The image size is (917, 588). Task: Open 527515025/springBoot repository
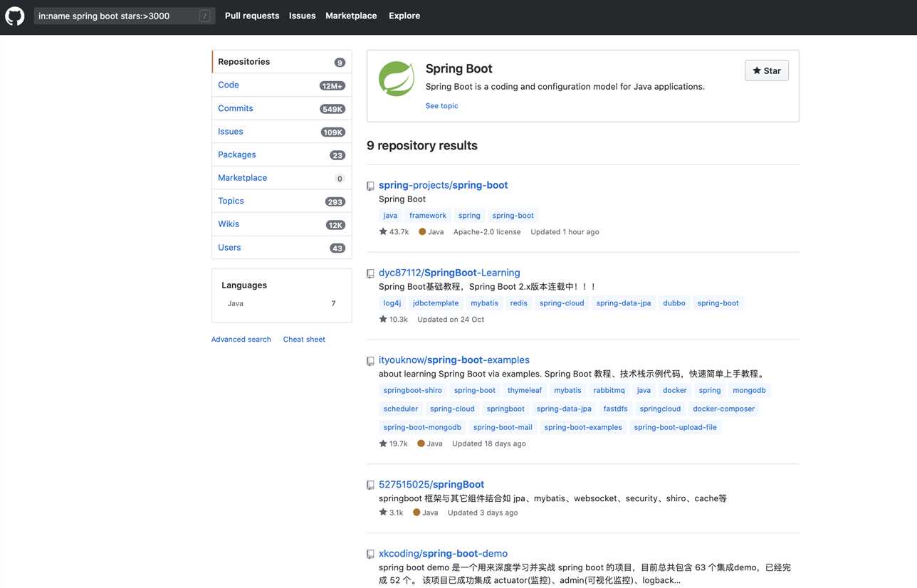431,484
